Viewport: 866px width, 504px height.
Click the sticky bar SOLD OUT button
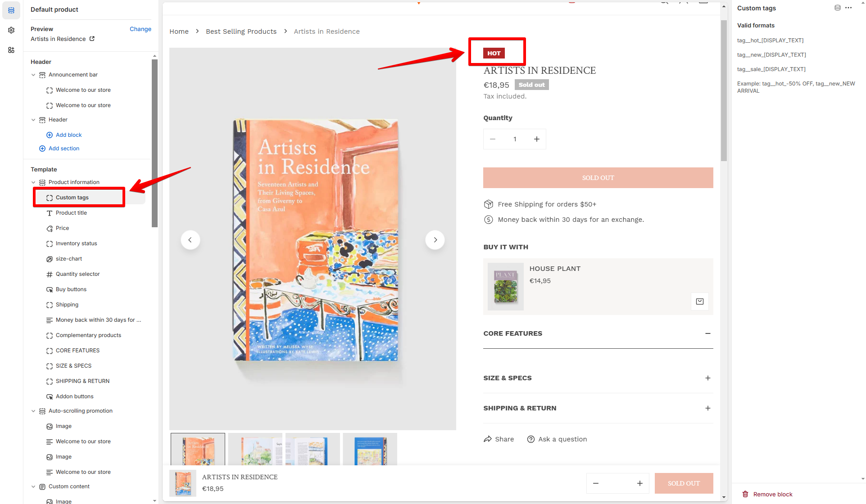tap(684, 483)
